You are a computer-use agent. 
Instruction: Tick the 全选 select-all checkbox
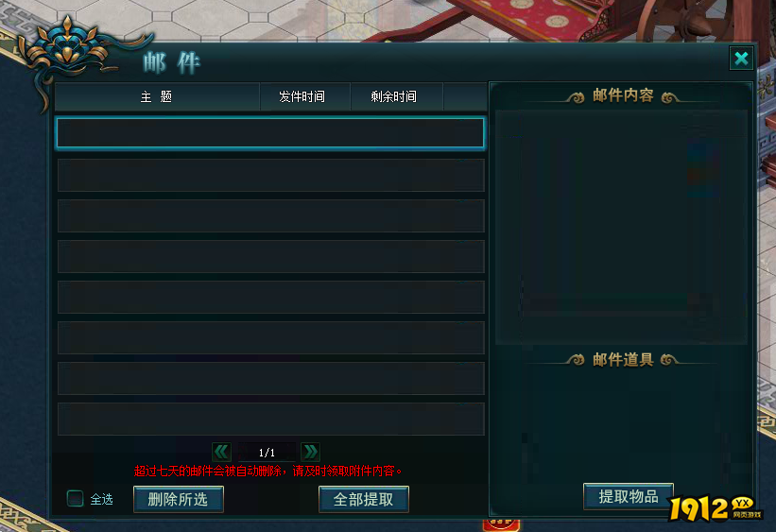click(76, 498)
